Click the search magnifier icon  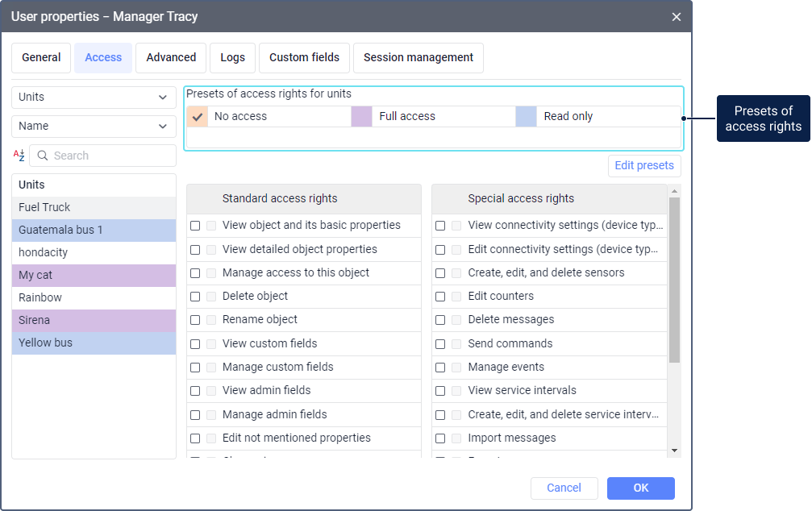click(43, 156)
